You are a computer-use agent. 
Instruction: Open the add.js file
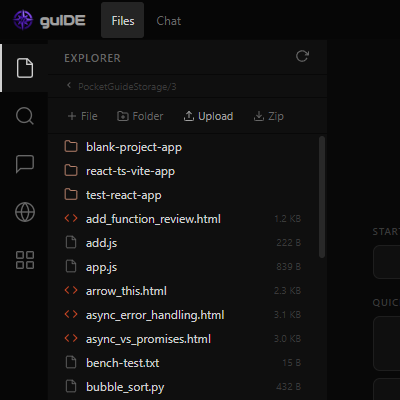[x=101, y=243]
